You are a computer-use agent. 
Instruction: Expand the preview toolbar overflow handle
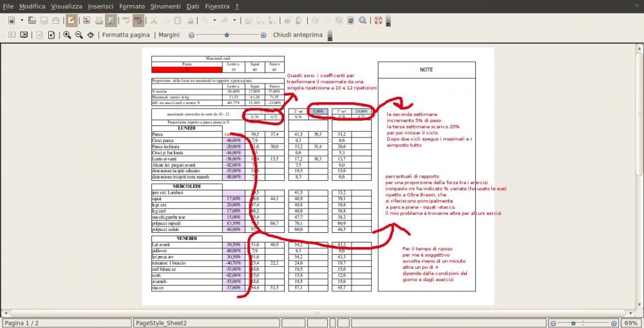click(x=330, y=35)
